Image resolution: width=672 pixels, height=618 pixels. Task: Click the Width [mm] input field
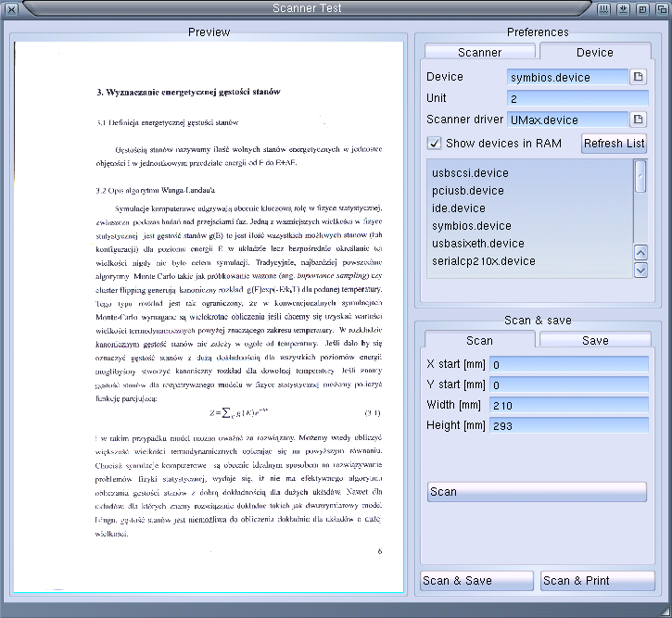[x=569, y=405]
